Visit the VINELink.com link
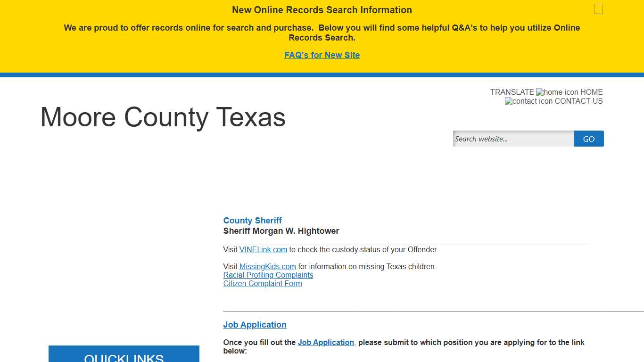Screen dimensions: 644x362 pos(263,250)
